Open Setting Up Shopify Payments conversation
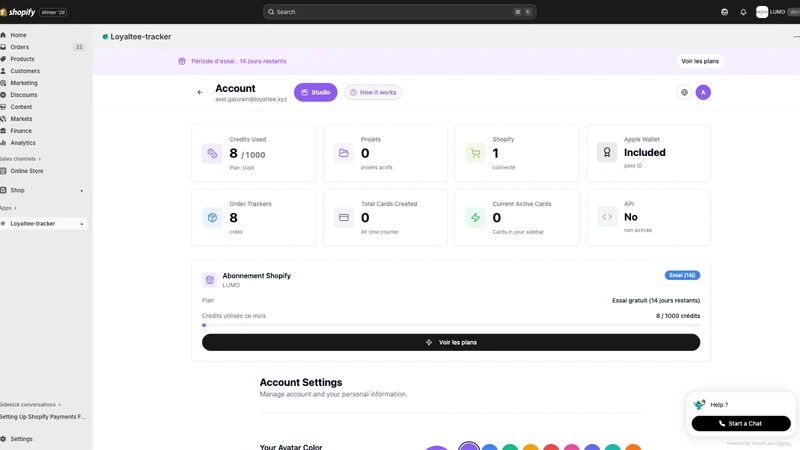This screenshot has width=800, height=450. pyautogui.click(x=43, y=417)
